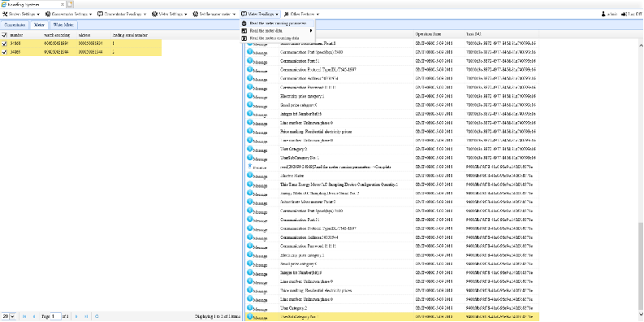Click the Concentrator Readings monitor icon
Viewport: 644px width, 322px height.
[x=100, y=14]
